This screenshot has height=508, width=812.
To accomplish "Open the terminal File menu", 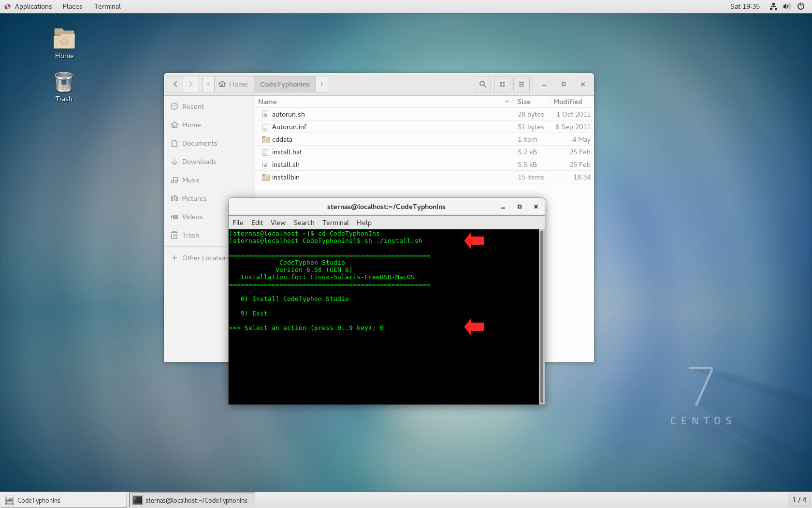I will point(238,223).
